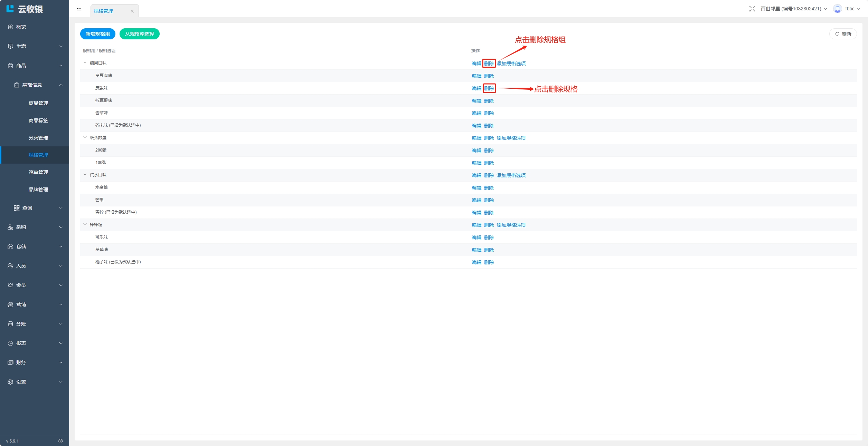Image resolution: width=868 pixels, height=446 pixels.
Task: Click the settings gear beside the version number
Action: 60,441
